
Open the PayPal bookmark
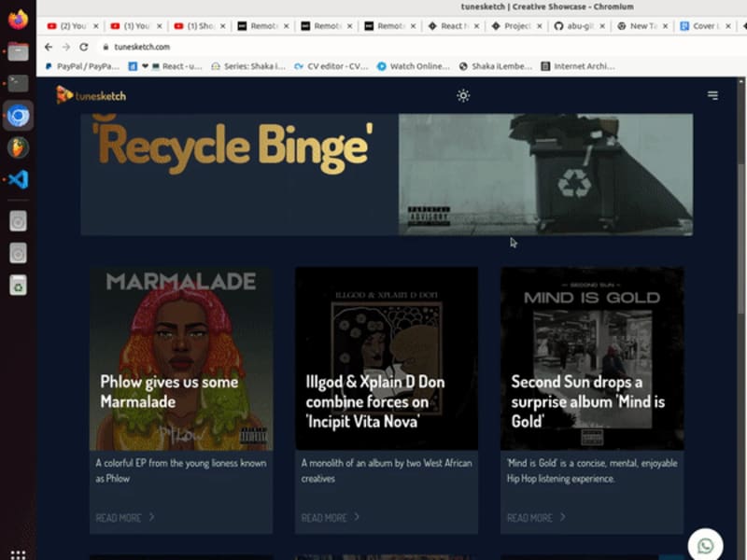[82, 66]
